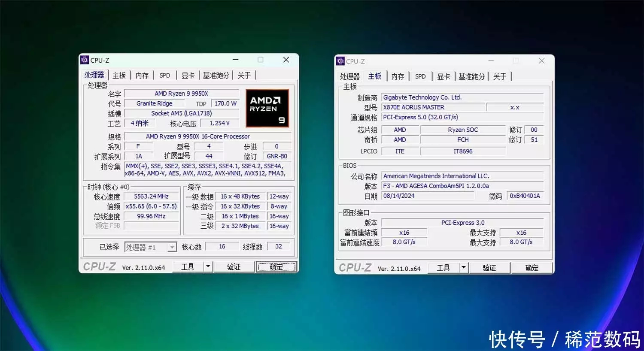Click the GNR-B0 revision value
The width and height of the screenshot is (644, 351).
(x=277, y=156)
